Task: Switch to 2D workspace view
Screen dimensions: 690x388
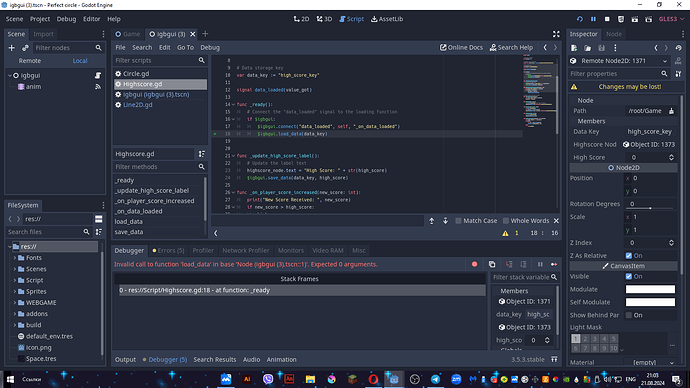Action: point(301,19)
